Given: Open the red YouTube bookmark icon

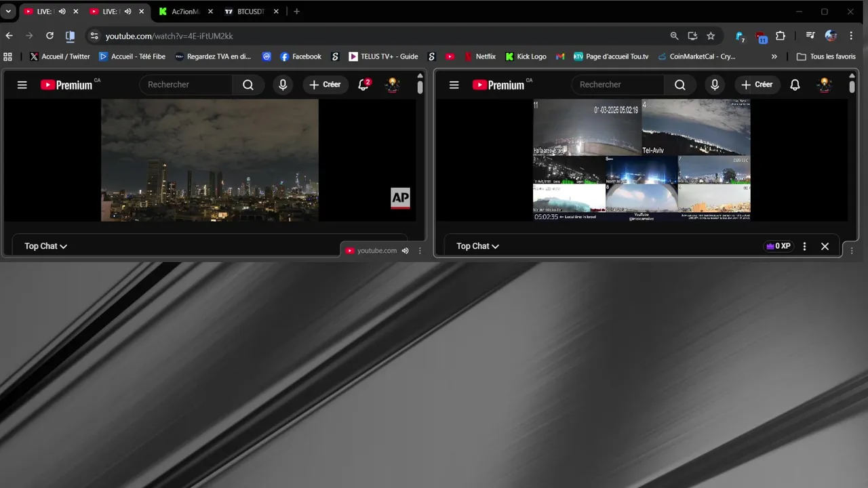Looking at the screenshot, I should click(x=450, y=56).
